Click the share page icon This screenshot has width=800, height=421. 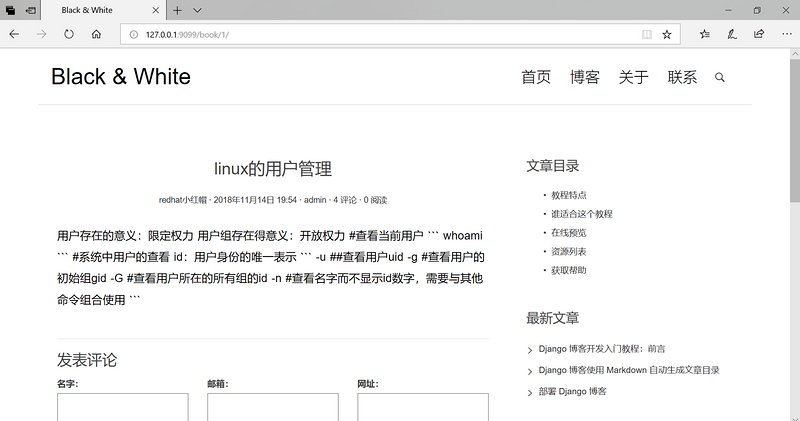(759, 34)
